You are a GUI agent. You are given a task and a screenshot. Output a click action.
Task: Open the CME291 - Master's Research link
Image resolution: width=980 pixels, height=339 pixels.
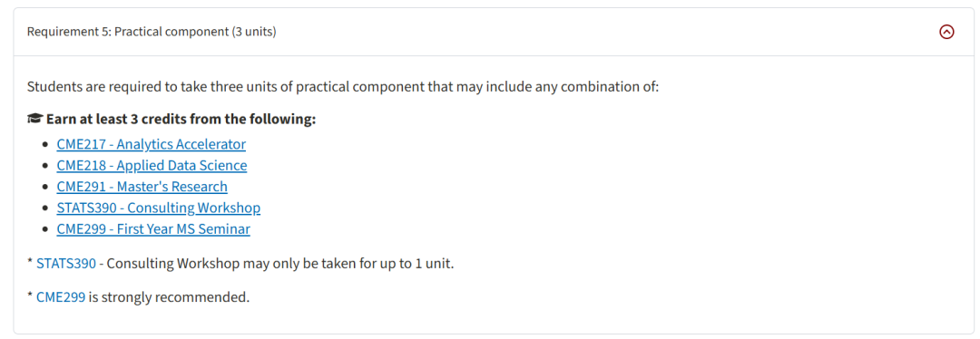142,187
